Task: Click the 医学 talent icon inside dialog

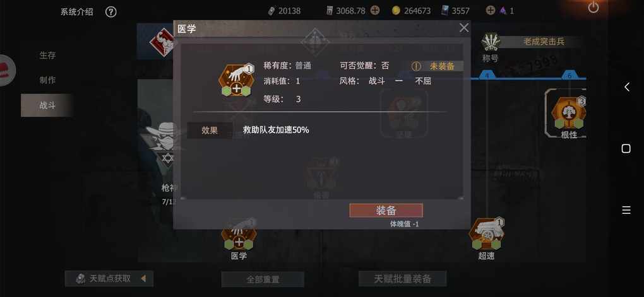Action: pos(237,80)
